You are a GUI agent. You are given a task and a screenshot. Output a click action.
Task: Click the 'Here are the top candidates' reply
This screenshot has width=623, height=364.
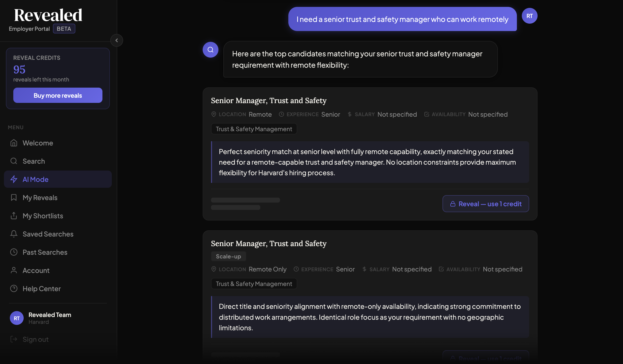[x=361, y=59]
